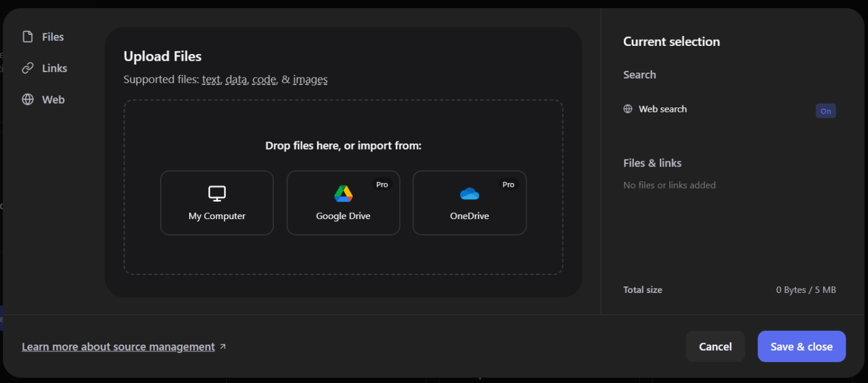Click the Web globe icon in sidebar
The image size is (868, 383).
pos(27,99)
